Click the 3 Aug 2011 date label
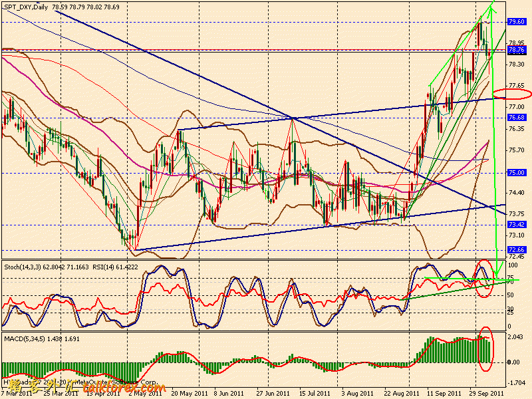The width and height of the screenshot is (532, 399). [x=358, y=393]
